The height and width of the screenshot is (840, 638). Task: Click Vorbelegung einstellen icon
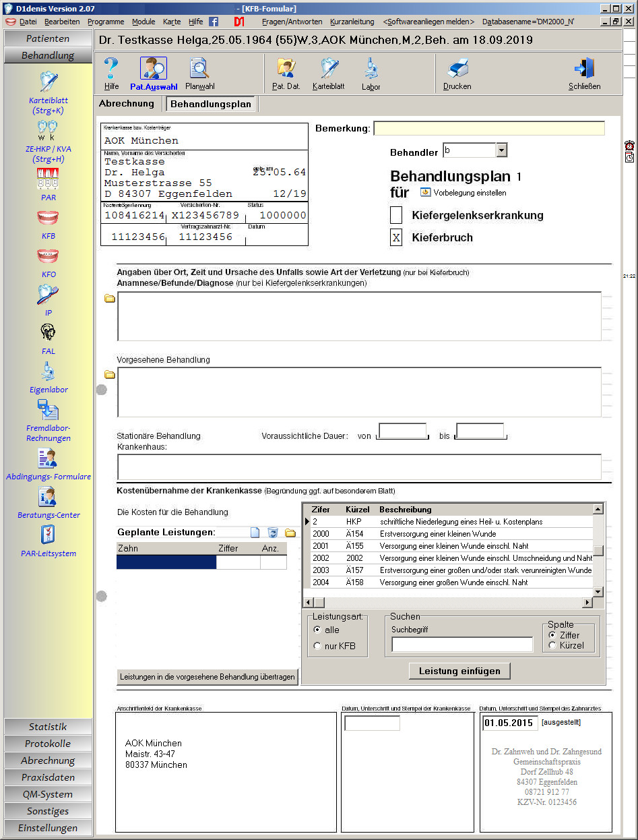425,192
